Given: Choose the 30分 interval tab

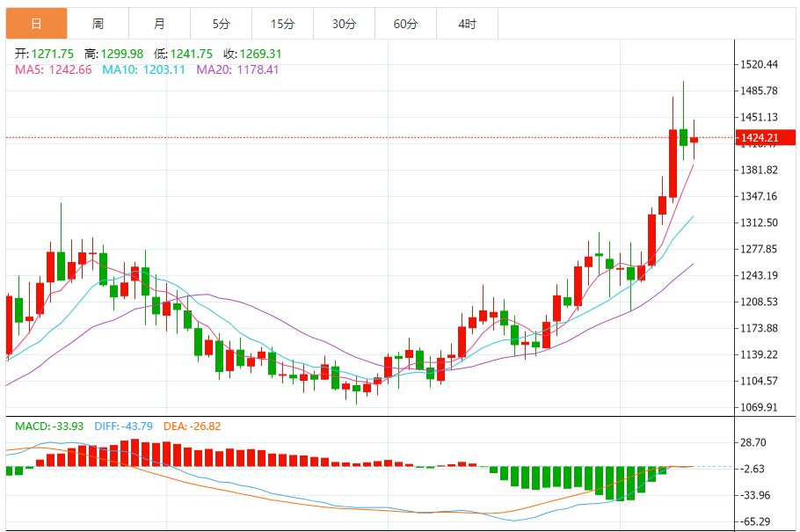Looking at the screenshot, I should (x=344, y=24).
